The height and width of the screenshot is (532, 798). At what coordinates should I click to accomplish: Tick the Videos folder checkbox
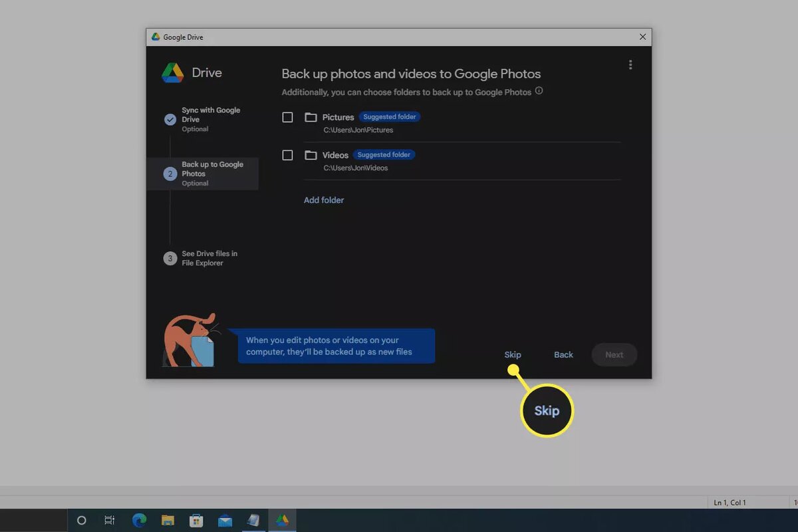click(287, 155)
